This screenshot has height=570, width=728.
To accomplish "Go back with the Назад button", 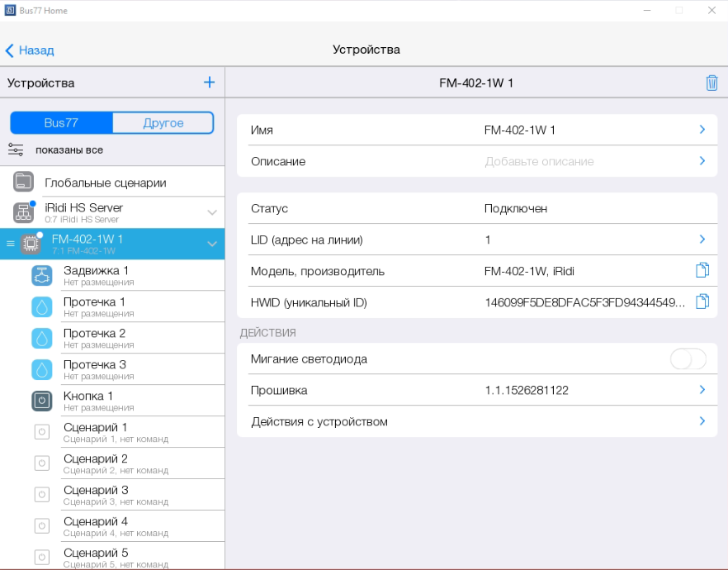I will point(30,50).
